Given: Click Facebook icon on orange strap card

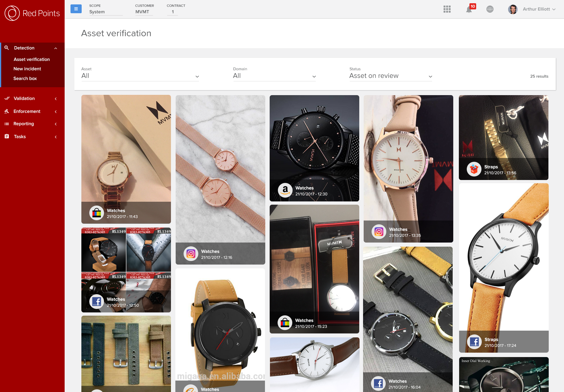Looking at the screenshot, I should [474, 342].
